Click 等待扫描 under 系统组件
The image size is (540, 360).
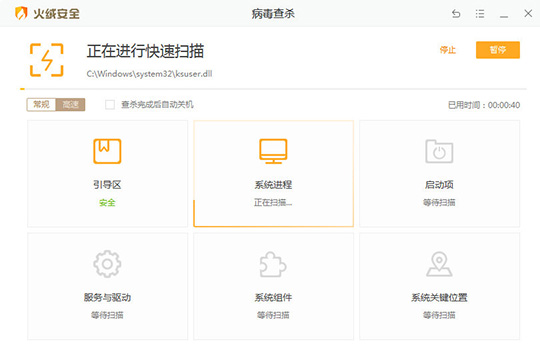(x=273, y=315)
